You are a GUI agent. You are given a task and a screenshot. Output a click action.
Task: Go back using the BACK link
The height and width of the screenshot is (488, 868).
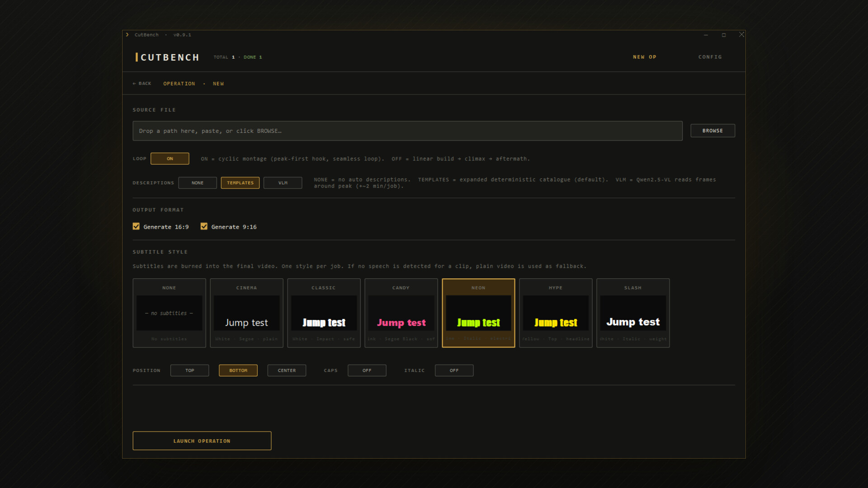(x=142, y=84)
